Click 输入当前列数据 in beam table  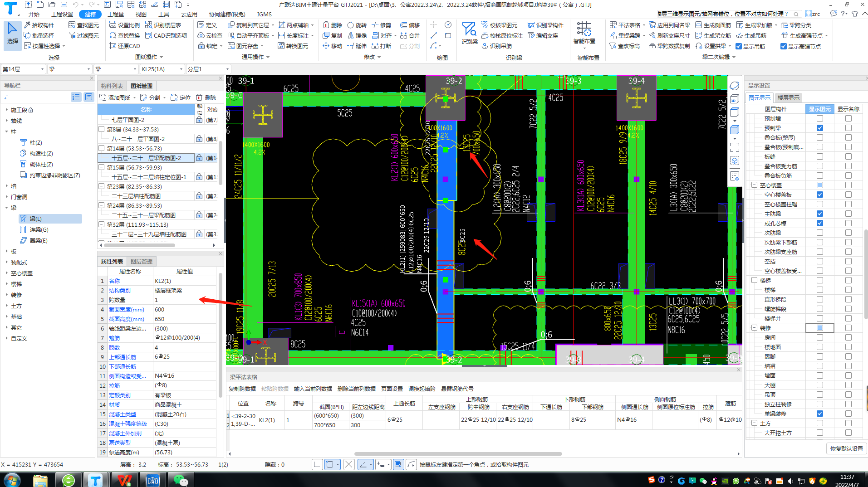tap(313, 389)
